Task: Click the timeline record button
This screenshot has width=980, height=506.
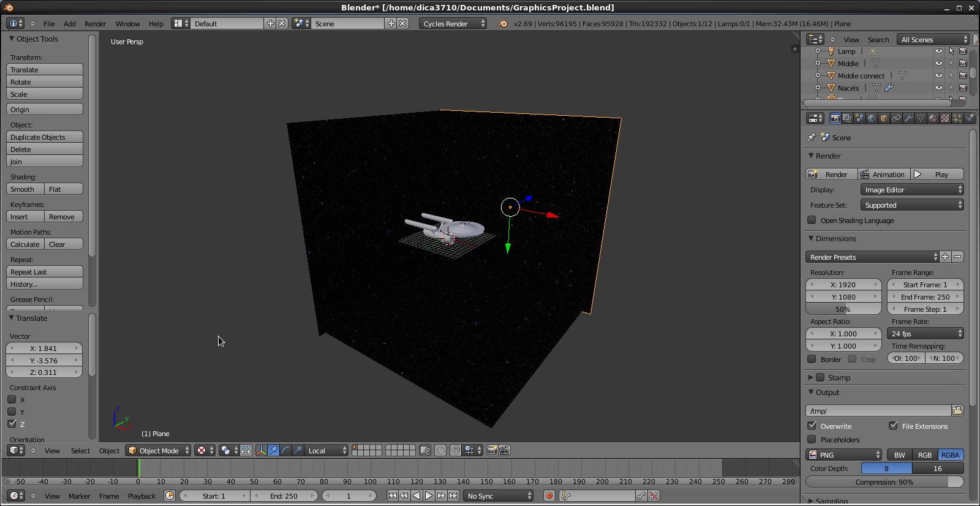Action: coord(549,496)
